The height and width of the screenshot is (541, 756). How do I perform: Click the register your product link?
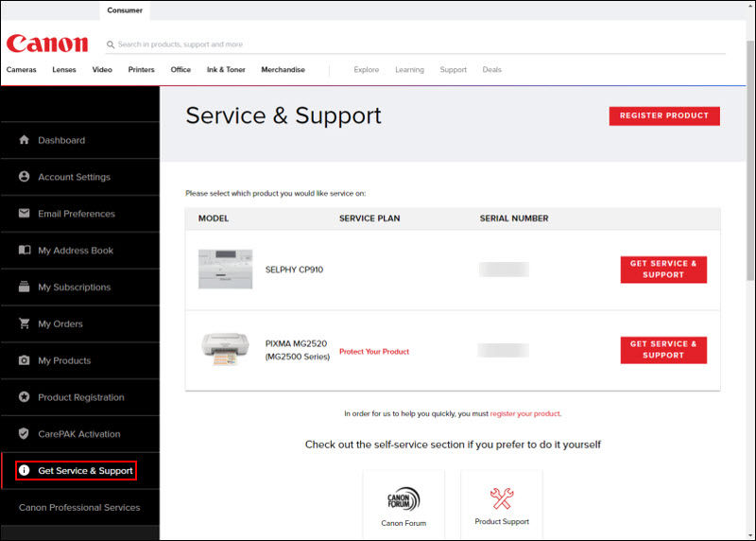pyautogui.click(x=524, y=413)
